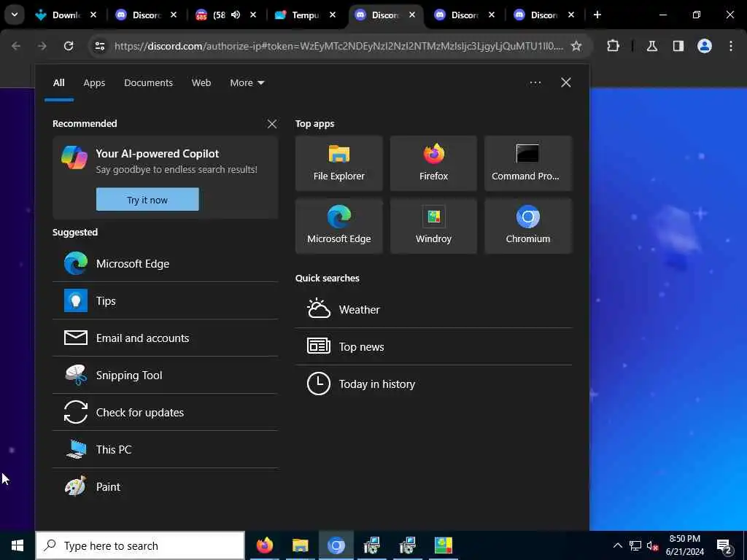This screenshot has width=747, height=560.
Task: Launch Firefox from Top apps
Action: click(x=433, y=163)
